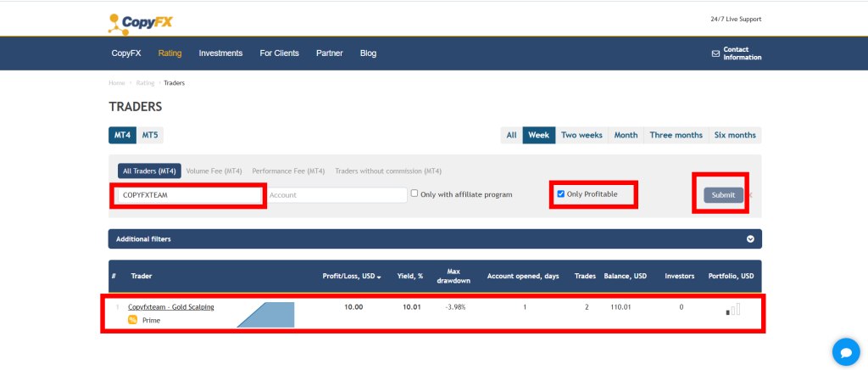
Task: Sort by Portfolio, USD column header
Action: pyautogui.click(x=732, y=276)
